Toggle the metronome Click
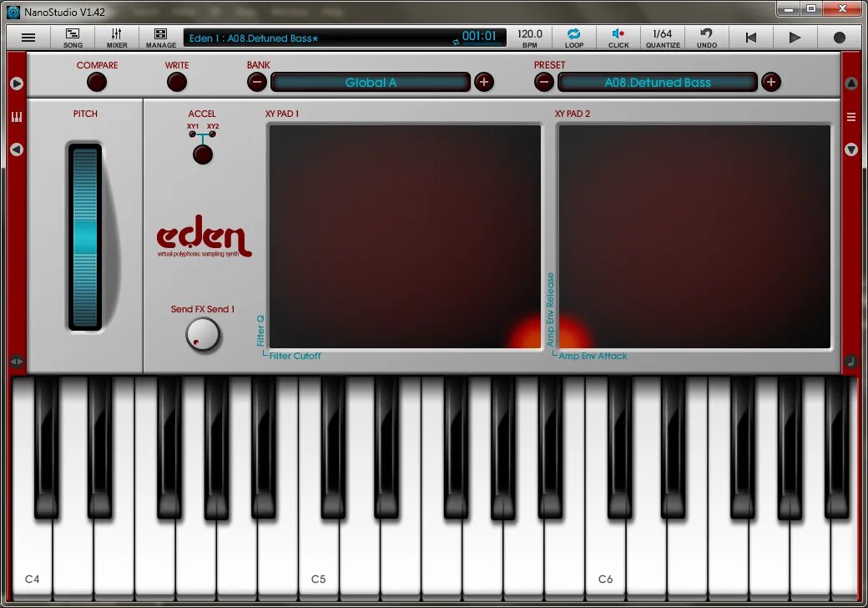Screen dimensions: 868x608 618,38
